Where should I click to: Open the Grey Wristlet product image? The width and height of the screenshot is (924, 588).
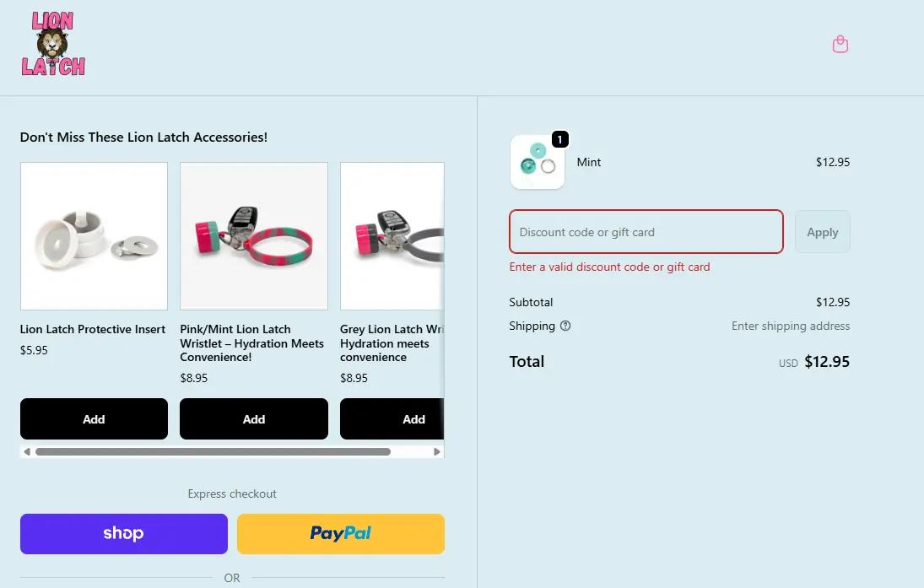392,236
